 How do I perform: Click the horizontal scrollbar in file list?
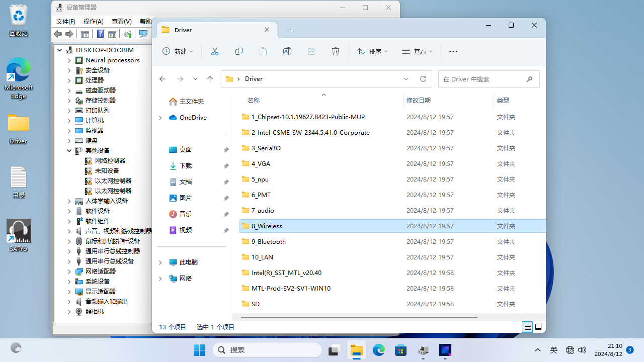pyautogui.click(x=359, y=317)
